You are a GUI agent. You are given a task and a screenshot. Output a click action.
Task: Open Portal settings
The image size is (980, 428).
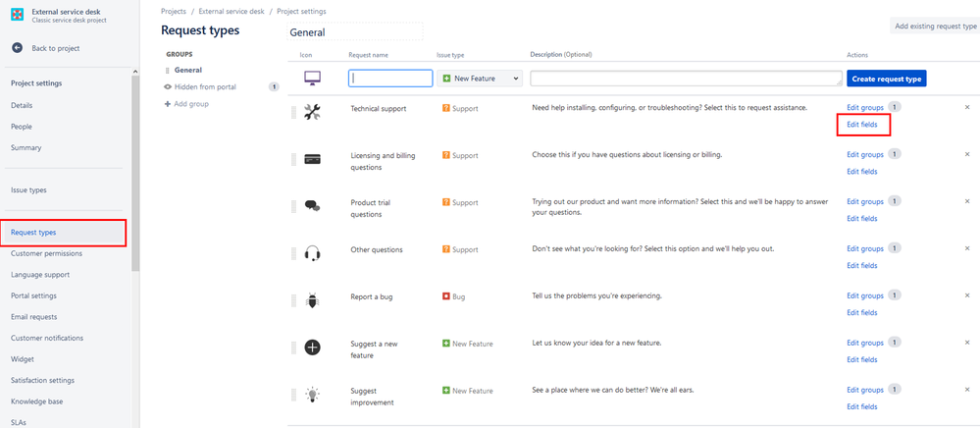click(33, 296)
